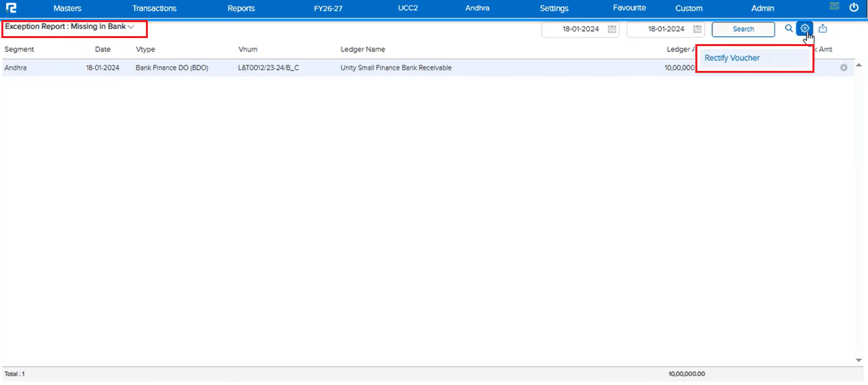Click the Vnum column header
The height and width of the screenshot is (385, 868).
248,49
